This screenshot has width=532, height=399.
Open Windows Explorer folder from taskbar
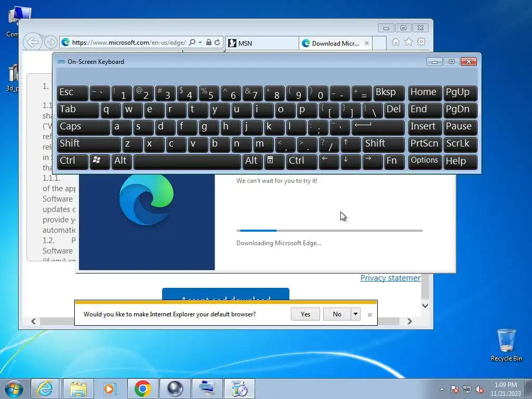click(x=78, y=389)
